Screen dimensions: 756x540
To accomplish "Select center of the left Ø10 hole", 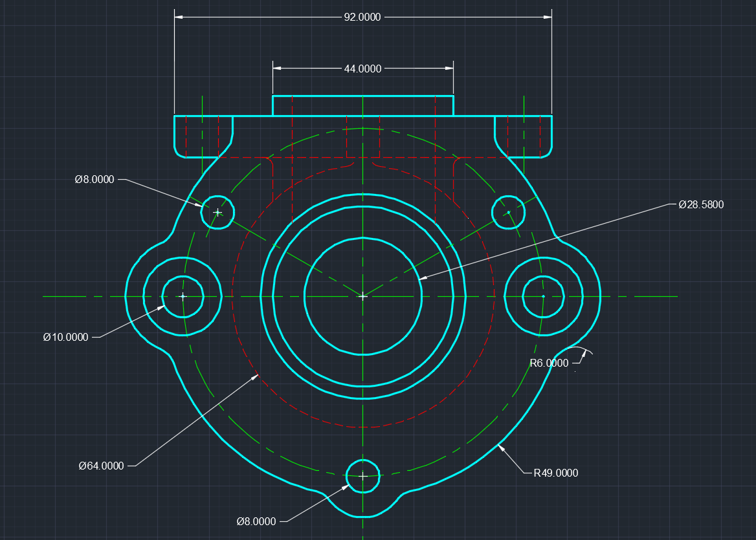I will pyautogui.click(x=183, y=296).
